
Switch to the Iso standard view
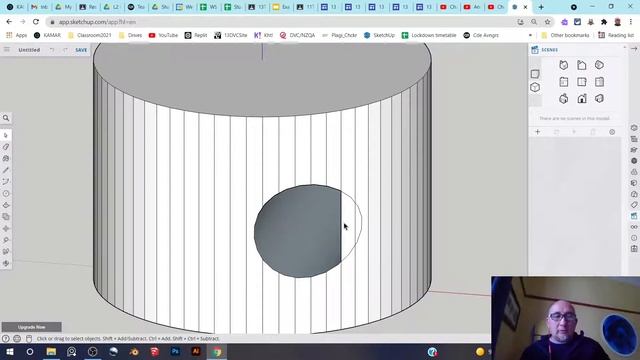click(564, 65)
